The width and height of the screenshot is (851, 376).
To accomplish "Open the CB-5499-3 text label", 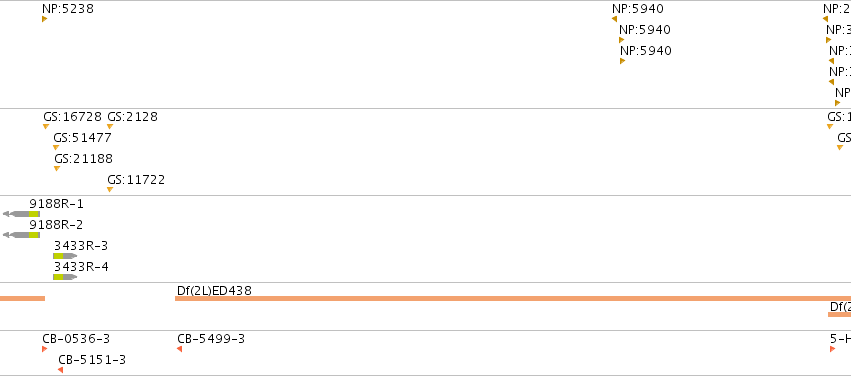I will tap(211, 339).
